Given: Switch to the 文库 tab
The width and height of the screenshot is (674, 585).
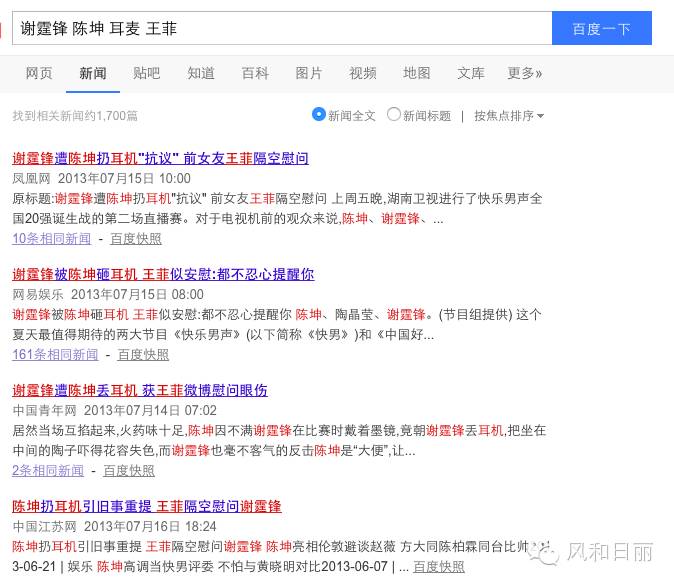Looking at the screenshot, I should [x=471, y=74].
